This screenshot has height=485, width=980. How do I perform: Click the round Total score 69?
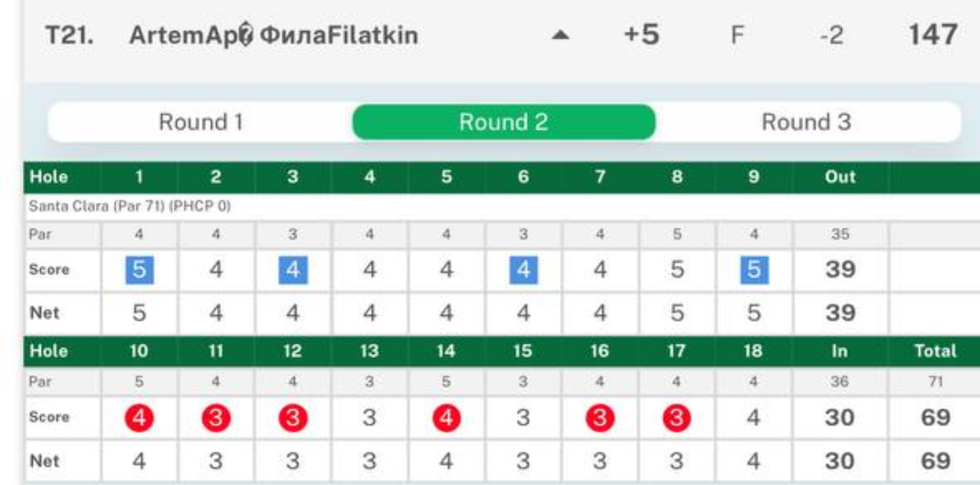935,417
